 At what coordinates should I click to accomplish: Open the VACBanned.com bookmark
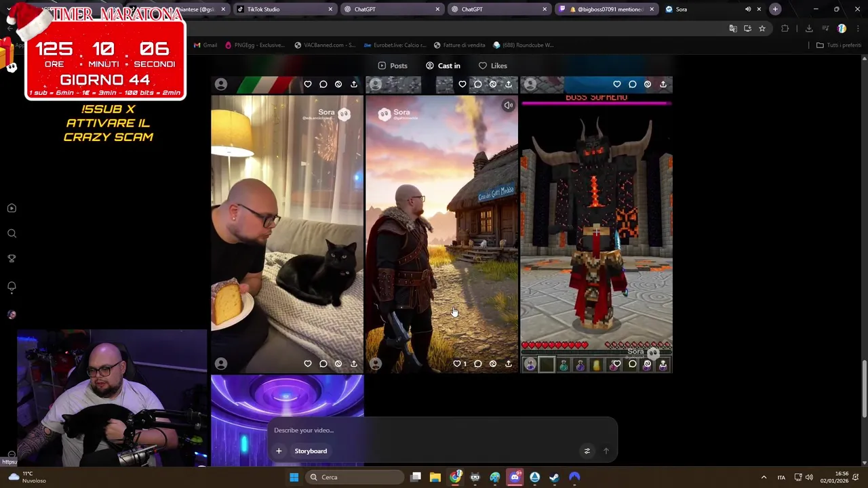pos(325,45)
